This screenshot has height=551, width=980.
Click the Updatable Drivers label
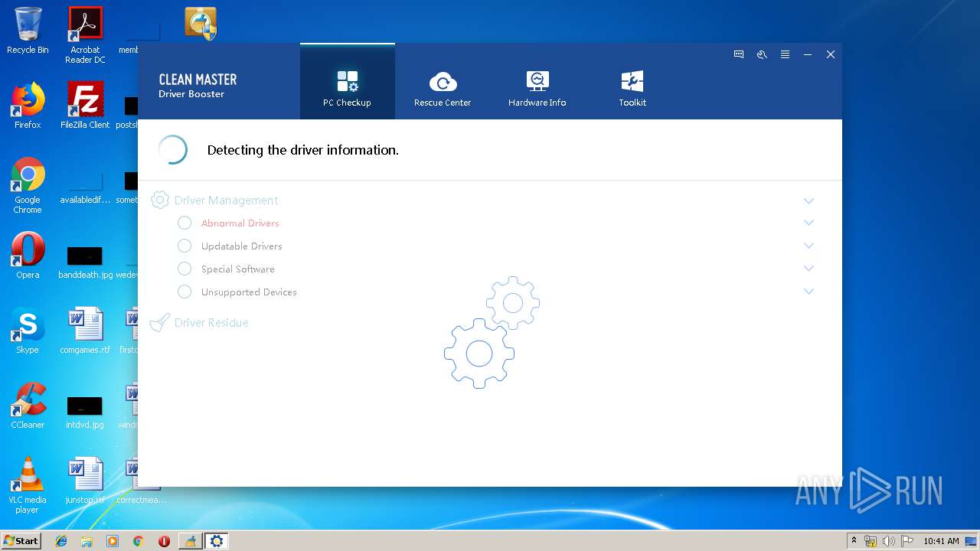click(x=242, y=246)
